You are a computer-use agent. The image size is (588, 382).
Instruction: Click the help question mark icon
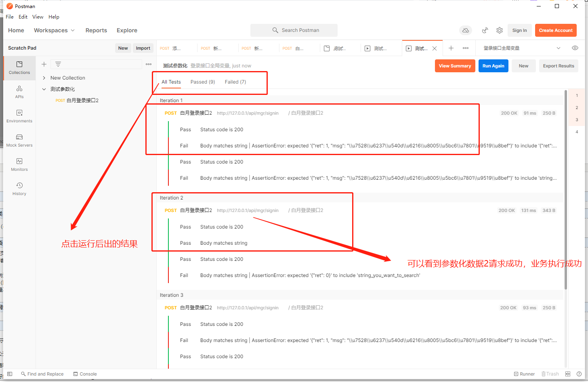pyautogui.click(x=579, y=374)
